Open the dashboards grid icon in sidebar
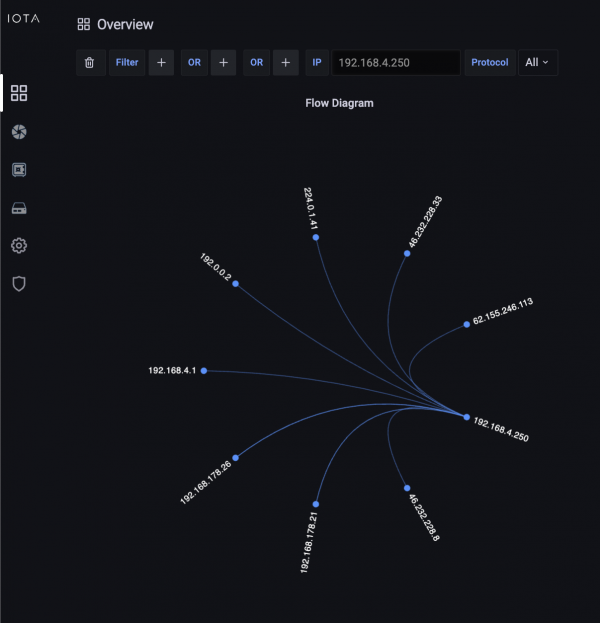The height and width of the screenshot is (623, 600). pos(19,94)
